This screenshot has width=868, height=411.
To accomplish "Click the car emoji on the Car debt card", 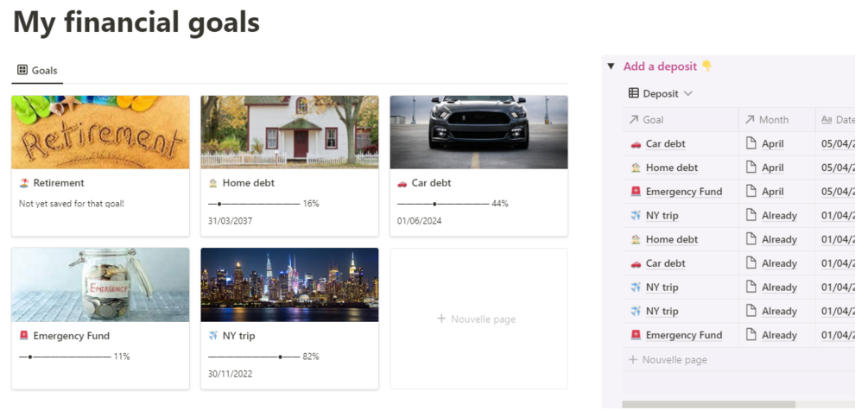I will tap(402, 183).
